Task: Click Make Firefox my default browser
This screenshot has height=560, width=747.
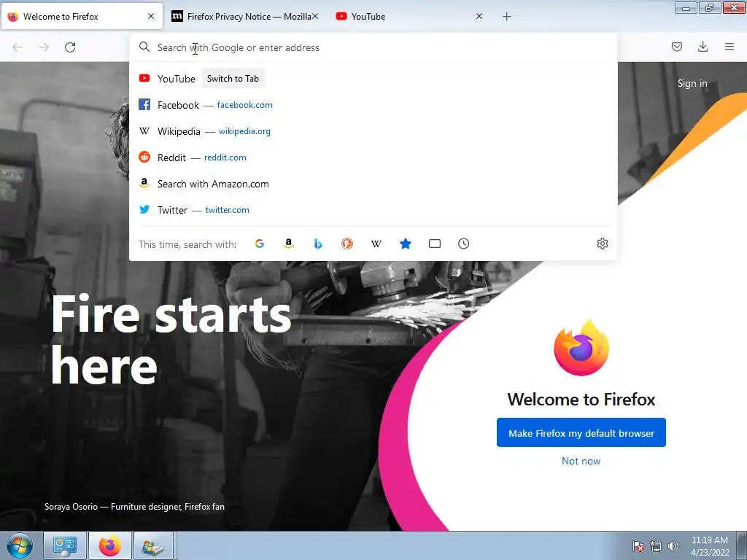Action: pyautogui.click(x=581, y=433)
